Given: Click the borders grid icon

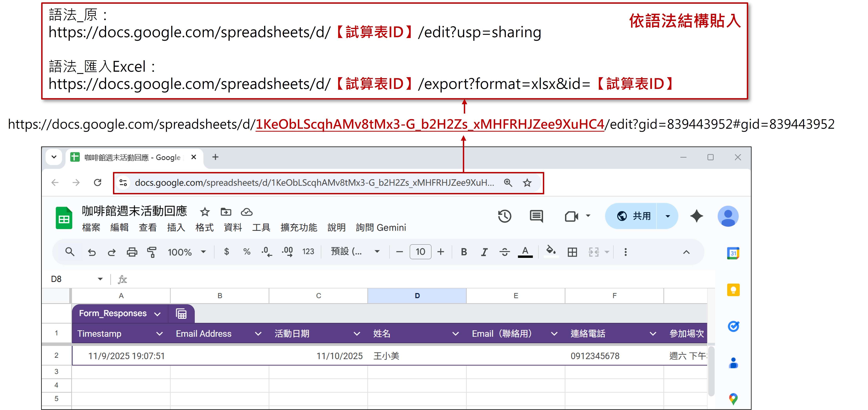Looking at the screenshot, I should pos(572,252).
